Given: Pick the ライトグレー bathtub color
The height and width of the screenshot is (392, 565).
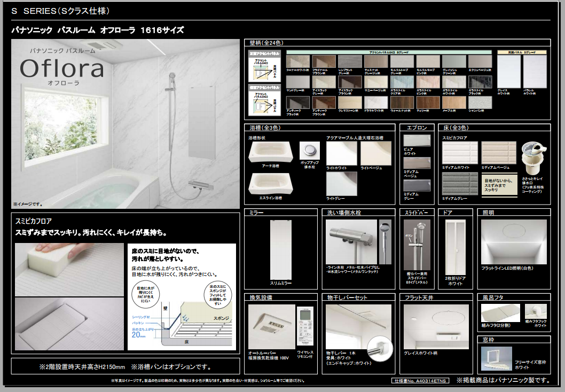Looking at the screenshot, I should pyautogui.click(x=342, y=184).
